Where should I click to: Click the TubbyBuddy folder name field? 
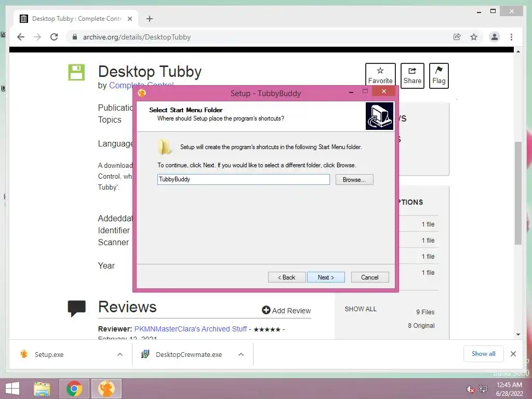[x=243, y=179]
